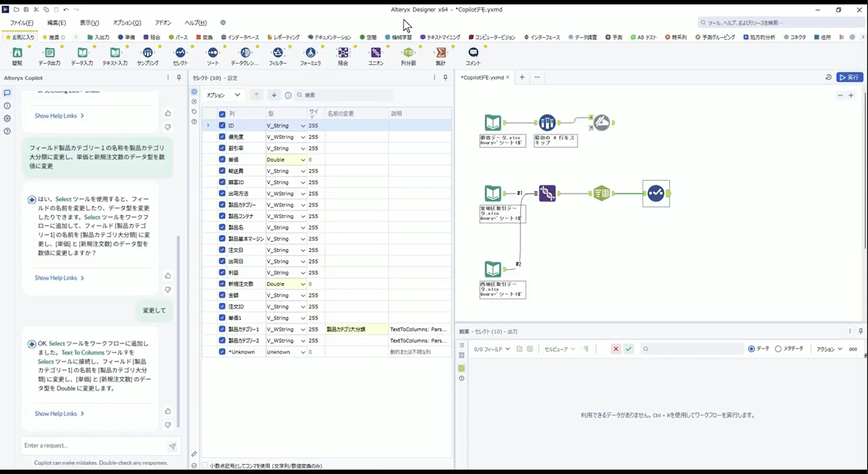The image size is (868, 474).
Task: Expand the ID row arrow
Action: [208, 125]
